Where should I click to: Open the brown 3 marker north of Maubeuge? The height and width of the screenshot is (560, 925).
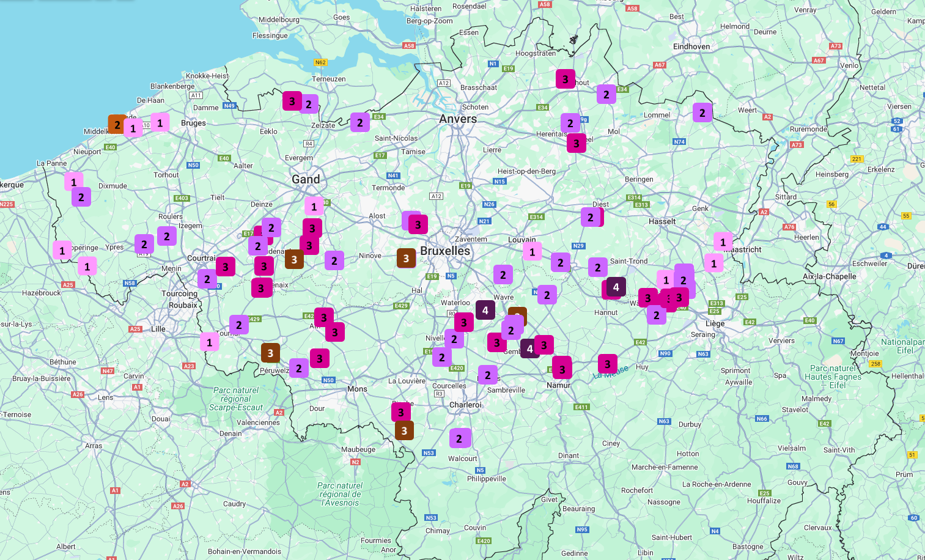click(x=404, y=430)
